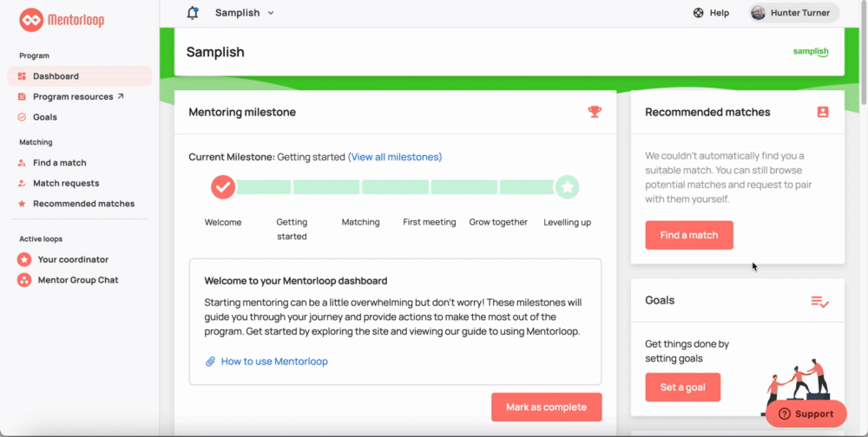The width and height of the screenshot is (868, 437).
Task: Open the Hunter Turner profile menu
Action: click(794, 13)
